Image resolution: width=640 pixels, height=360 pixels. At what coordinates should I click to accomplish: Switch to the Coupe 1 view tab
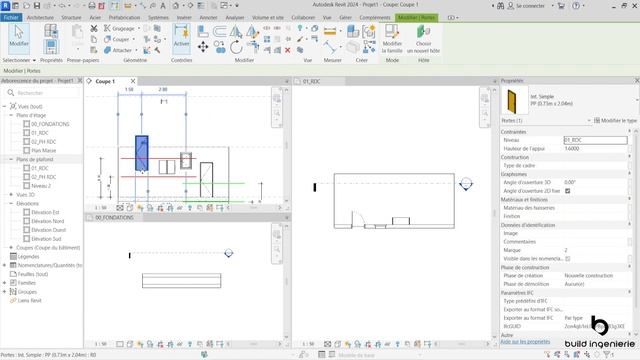[x=105, y=81]
